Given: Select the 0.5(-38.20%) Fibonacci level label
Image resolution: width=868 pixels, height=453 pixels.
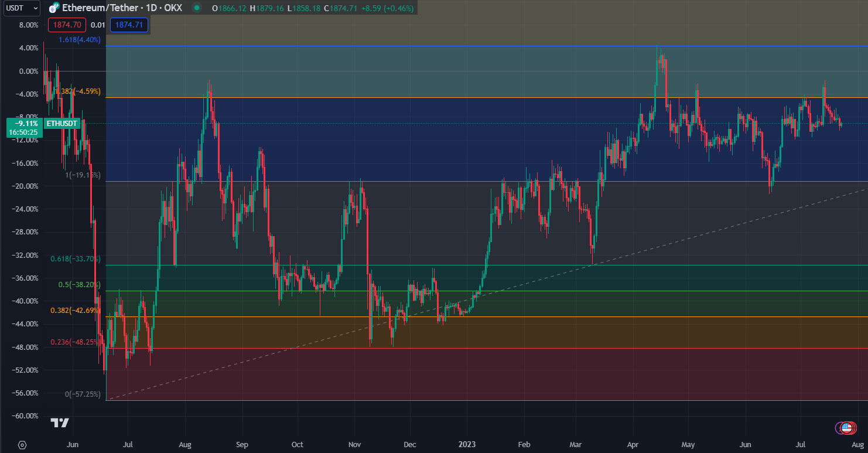Looking at the screenshot, I should (x=79, y=285).
